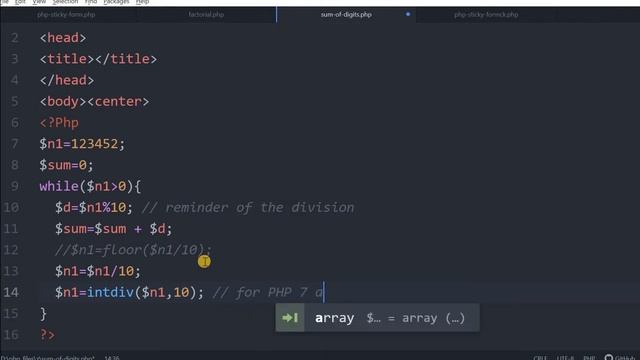Open the View menu
The image size is (640, 360).
coord(39,2)
